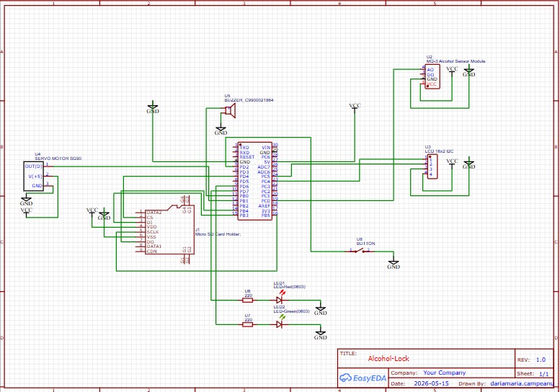
Task: Click the AO pin on MQ-3 sensor
Action: click(430, 70)
